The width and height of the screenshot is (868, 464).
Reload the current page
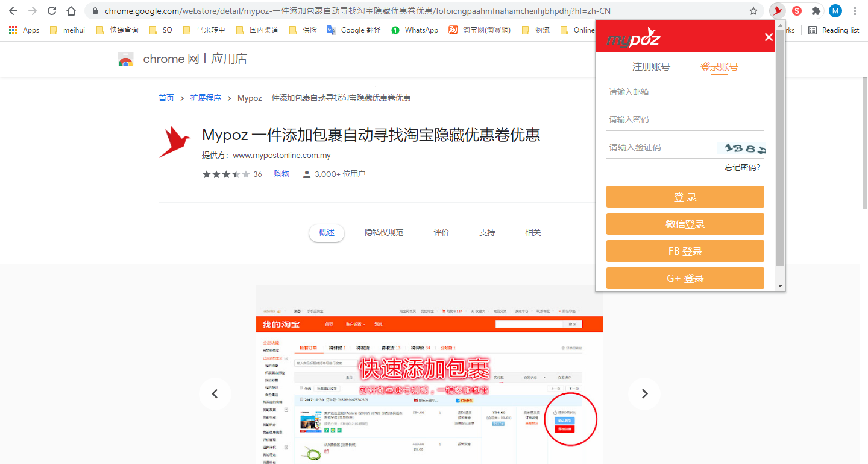(x=52, y=11)
